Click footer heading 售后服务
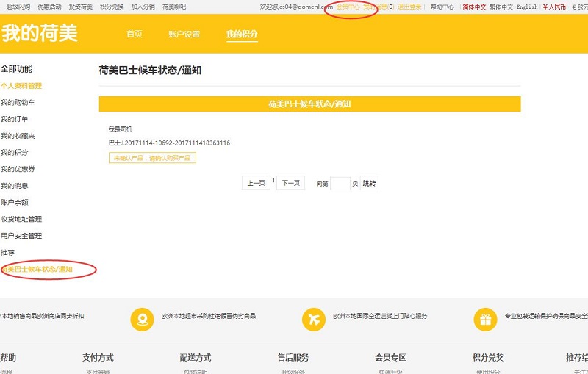Viewport: 588px width, 374px height. coord(293,358)
